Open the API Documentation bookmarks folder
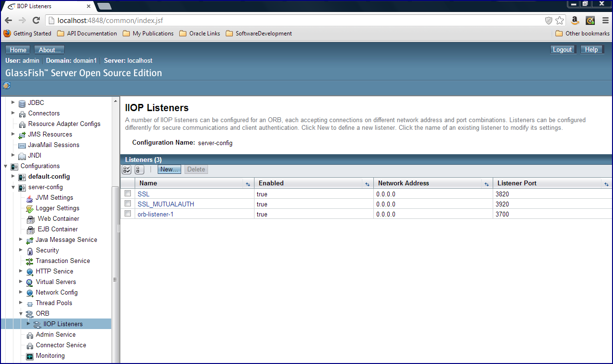 point(87,34)
